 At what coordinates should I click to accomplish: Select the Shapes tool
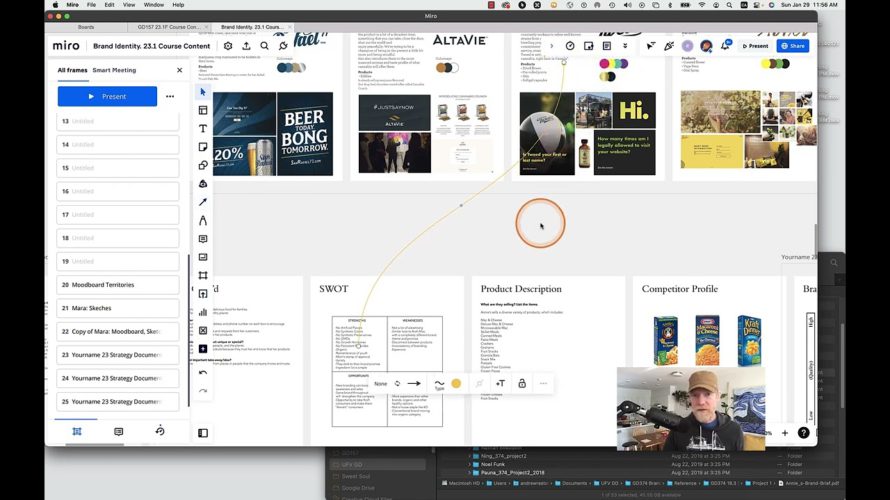point(203,165)
